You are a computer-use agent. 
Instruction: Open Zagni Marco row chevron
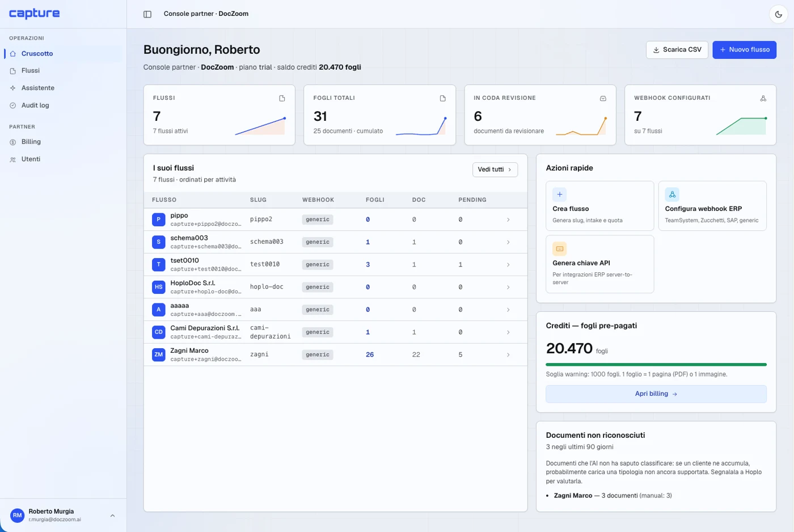508,354
